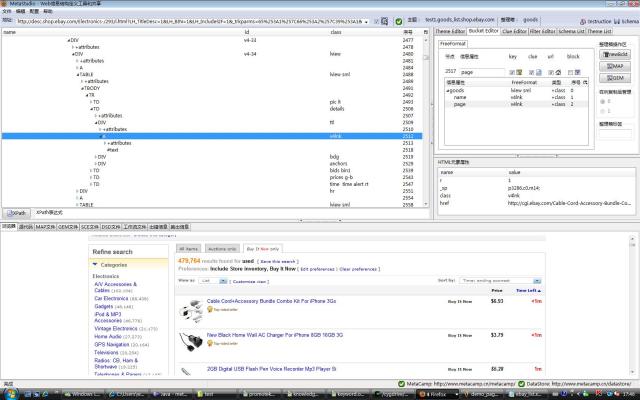Click the block icon next to its checkbox
Image resolution: width=640 pixels, height=400 pixels.
pos(578,72)
